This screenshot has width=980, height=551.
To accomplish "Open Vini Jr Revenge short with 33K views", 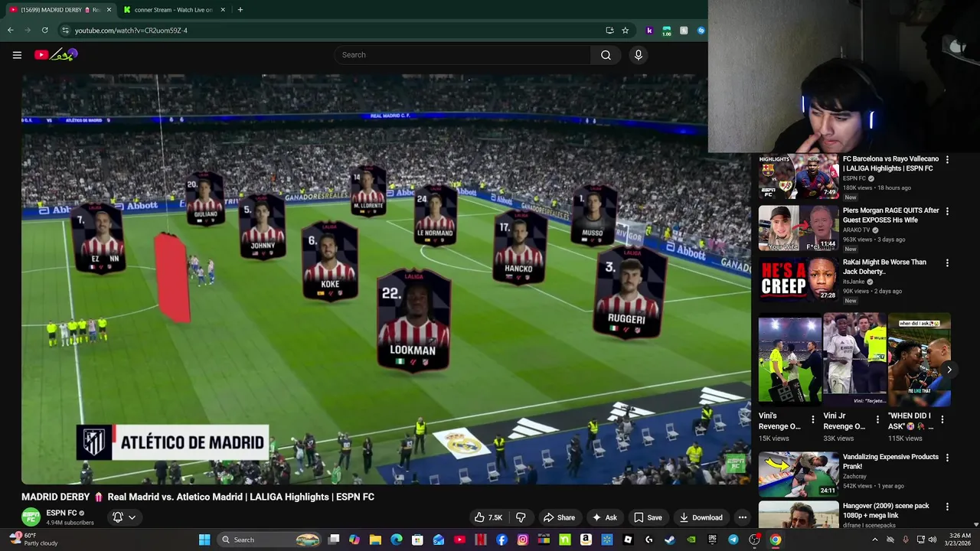I will click(x=854, y=360).
